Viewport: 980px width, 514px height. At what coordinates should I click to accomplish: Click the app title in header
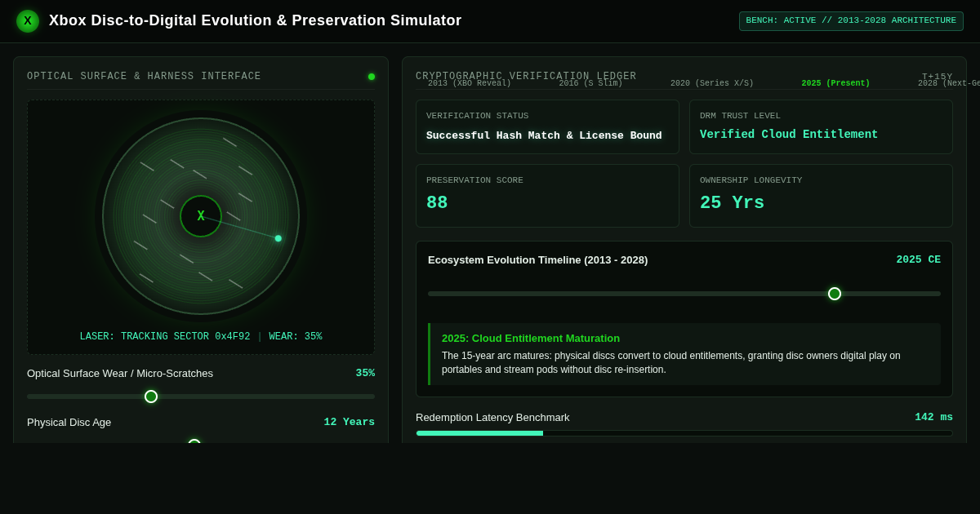[255, 20]
